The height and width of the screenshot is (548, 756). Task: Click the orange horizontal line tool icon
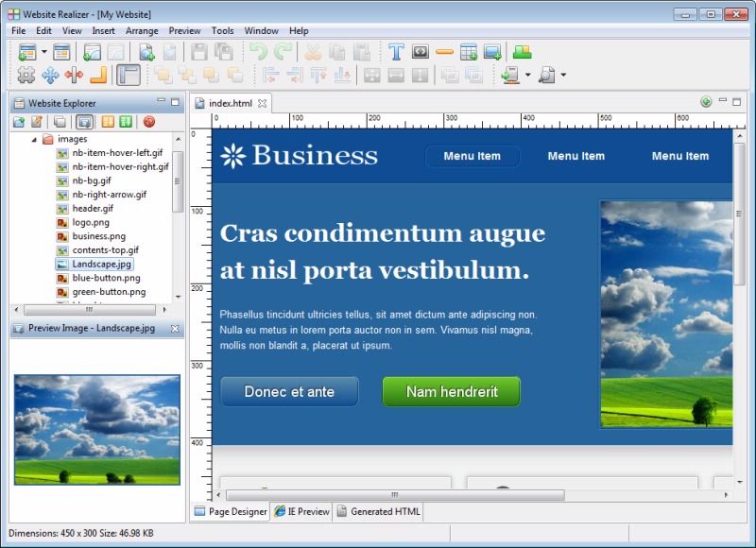(x=444, y=52)
